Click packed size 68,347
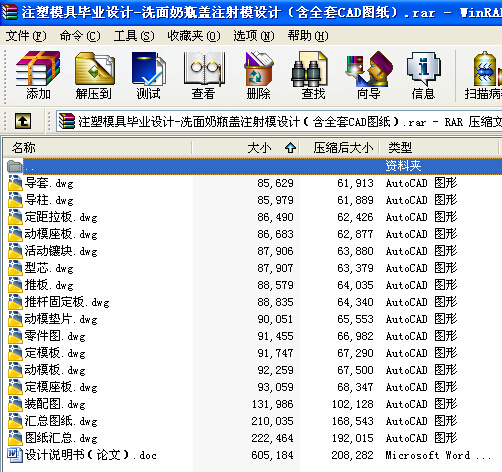 (x=355, y=387)
